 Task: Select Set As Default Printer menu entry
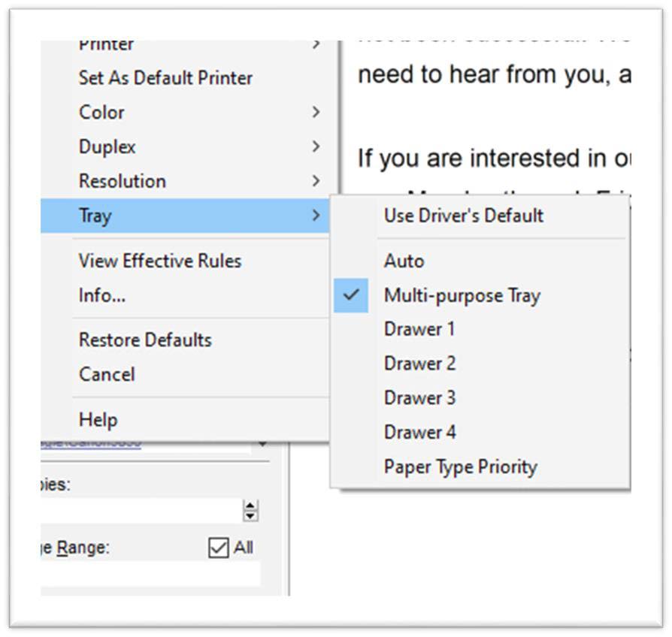click(165, 78)
